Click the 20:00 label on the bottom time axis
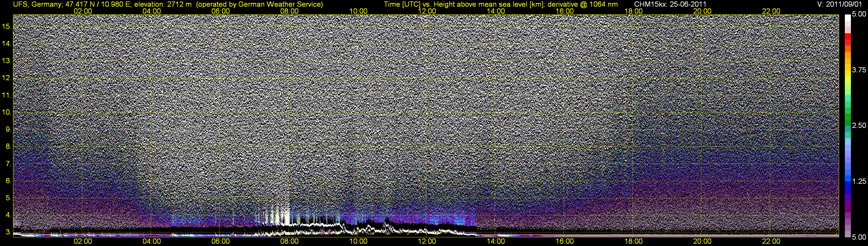Image resolution: width=868 pixels, height=246 pixels. click(x=702, y=241)
